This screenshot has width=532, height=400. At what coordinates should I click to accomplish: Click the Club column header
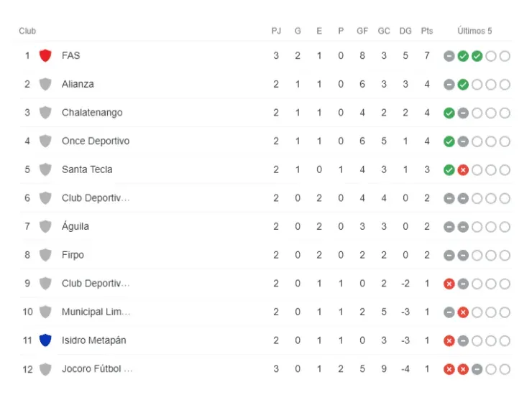[27, 31]
